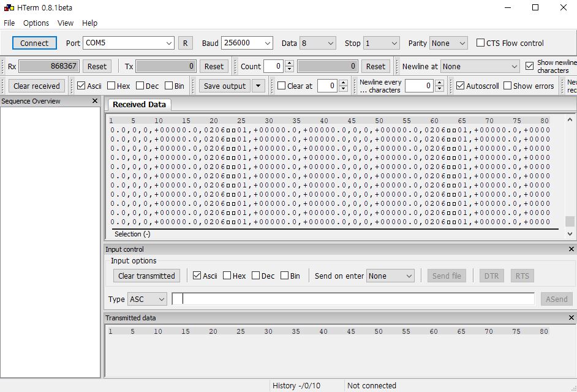577x392 pixels.
Task: Decrease Clear at value
Action: 344,89
